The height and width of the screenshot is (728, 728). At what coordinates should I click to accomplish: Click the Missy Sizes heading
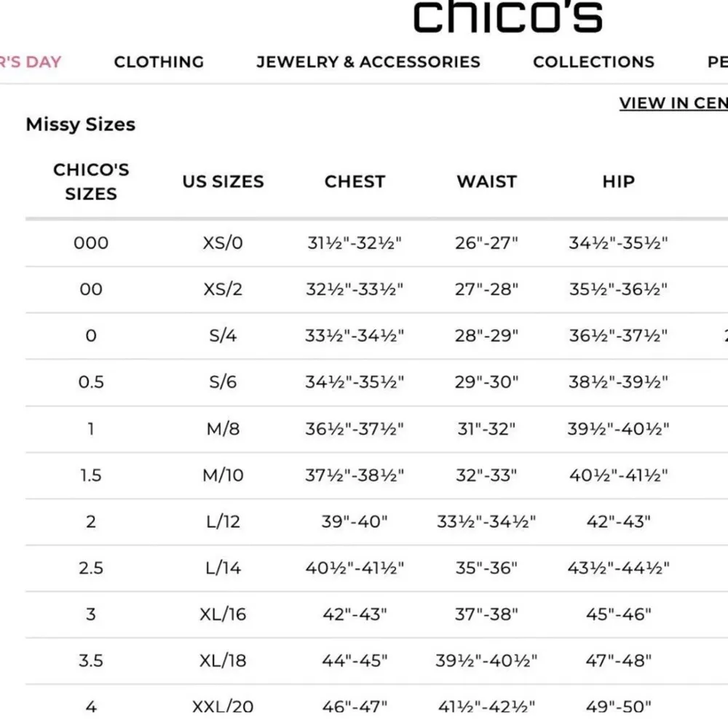[x=81, y=124]
